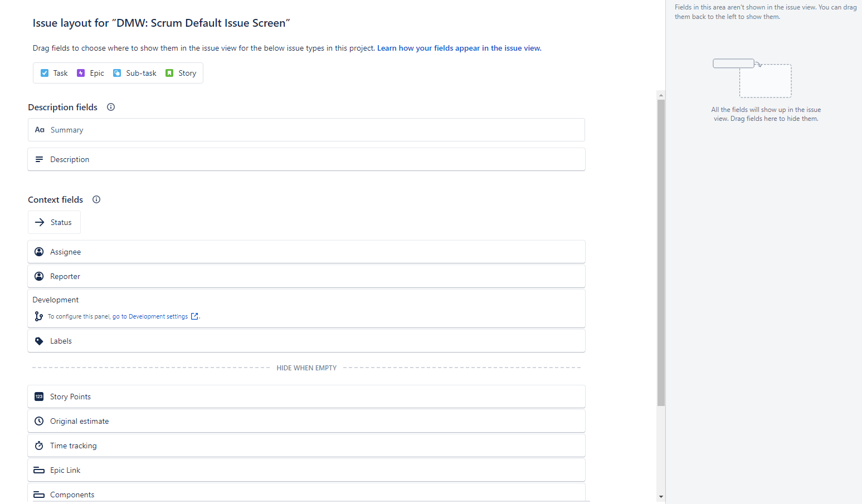Click the Description field's alignment icon
The height and width of the screenshot is (504, 862).
39,159
